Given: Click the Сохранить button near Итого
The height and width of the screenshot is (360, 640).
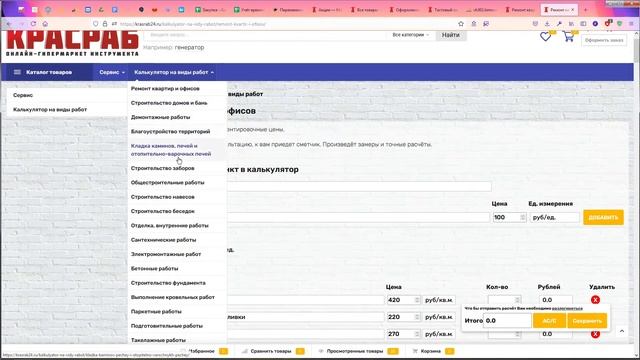Looking at the screenshot, I should click(587, 321).
